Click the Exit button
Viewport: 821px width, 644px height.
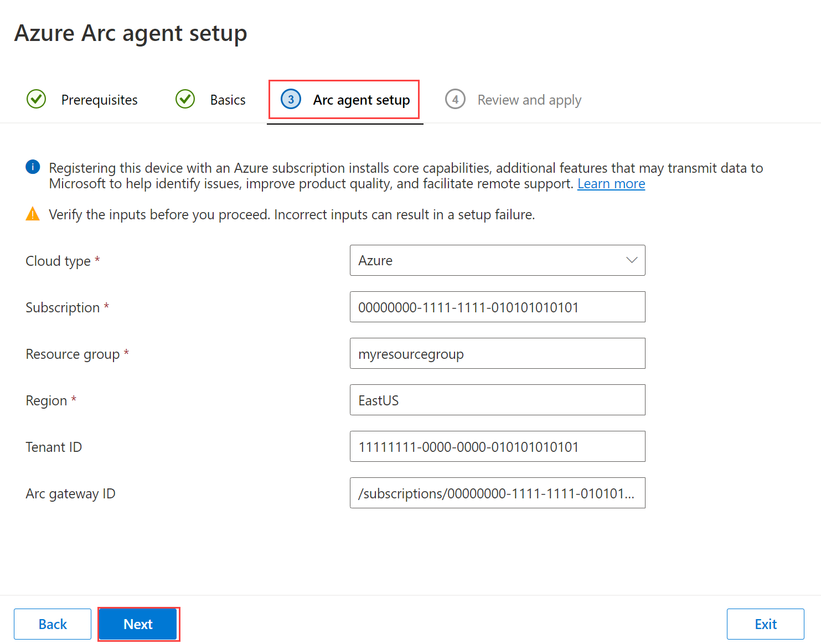pyautogui.click(x=766, y=624)
